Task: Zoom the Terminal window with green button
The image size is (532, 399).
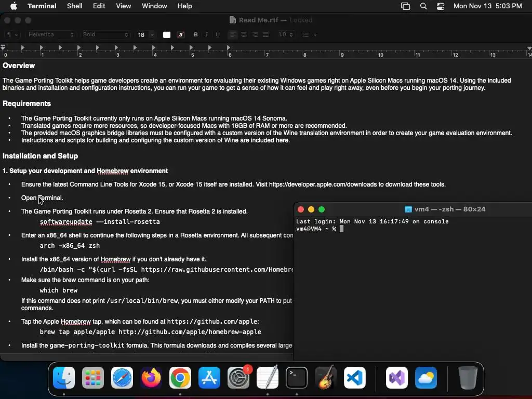Action: tap(322, 209)
